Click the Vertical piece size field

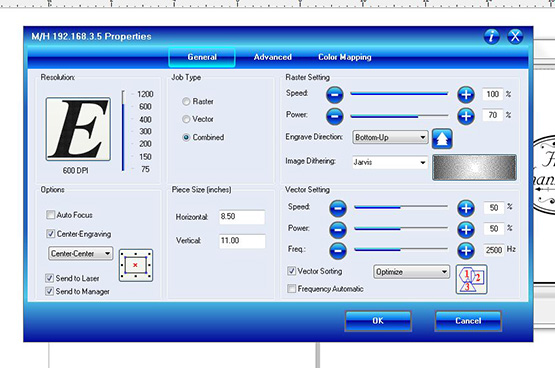point(242,241)
